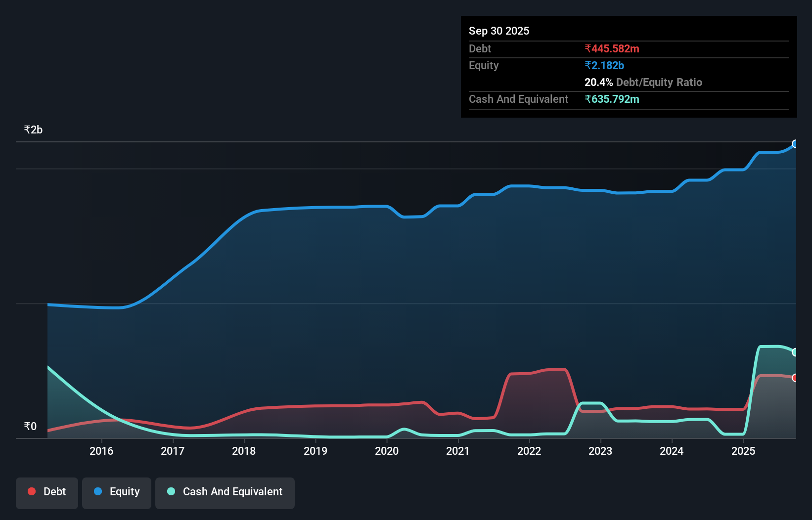The image size is (812, 520).
Task: Click the 2020 x-axis label
Action: (387, 451)
